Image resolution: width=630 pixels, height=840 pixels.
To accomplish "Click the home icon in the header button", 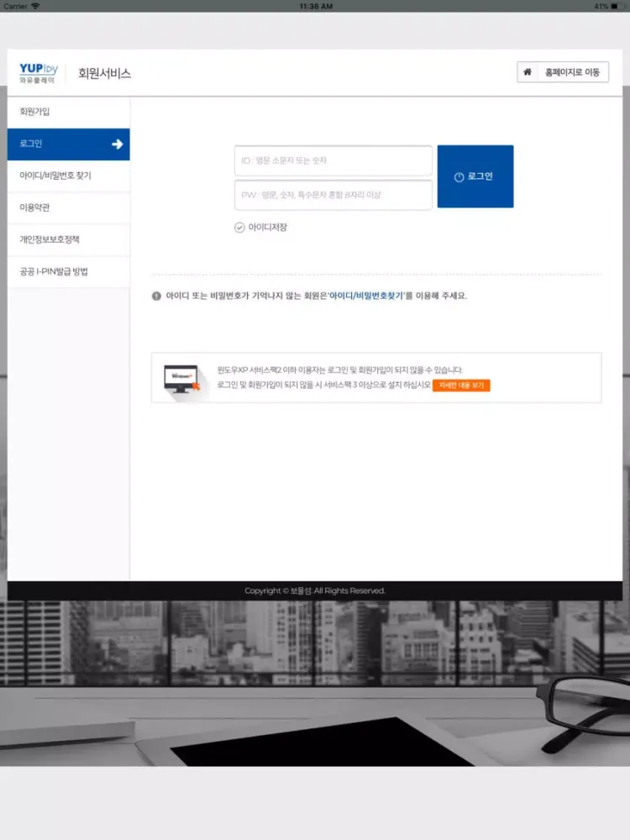I will [528, 71].
